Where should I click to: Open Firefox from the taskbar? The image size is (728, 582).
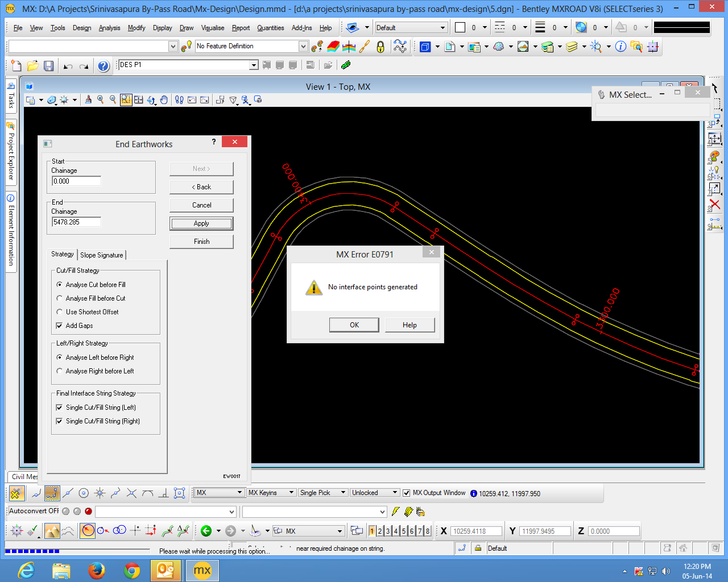click(x=97, y=570)
